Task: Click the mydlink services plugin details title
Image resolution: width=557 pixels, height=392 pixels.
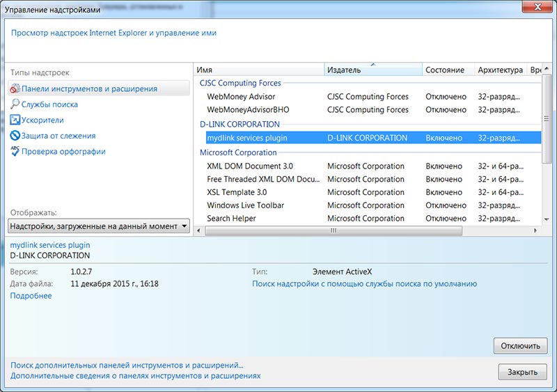Action: pyautogui.click(x=49, y=245)
